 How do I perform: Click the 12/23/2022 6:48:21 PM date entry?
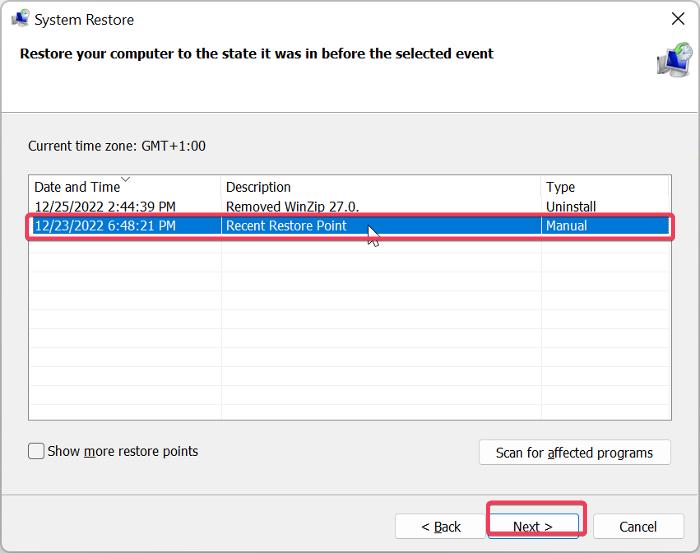tap(104, 226)
